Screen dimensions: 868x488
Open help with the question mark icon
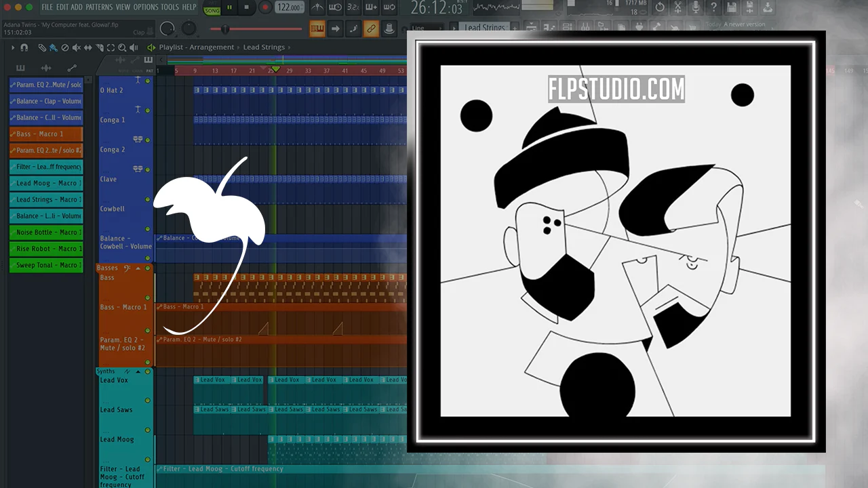[713, 8]
